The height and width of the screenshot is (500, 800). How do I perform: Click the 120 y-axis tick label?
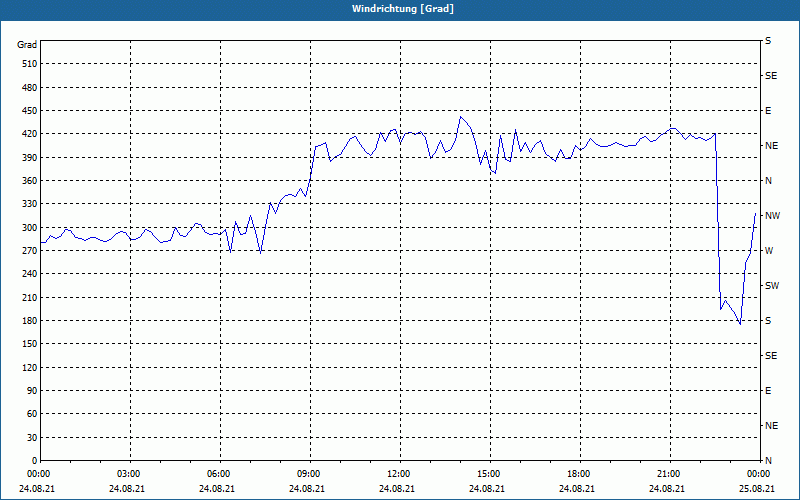[x=30, y=368]
